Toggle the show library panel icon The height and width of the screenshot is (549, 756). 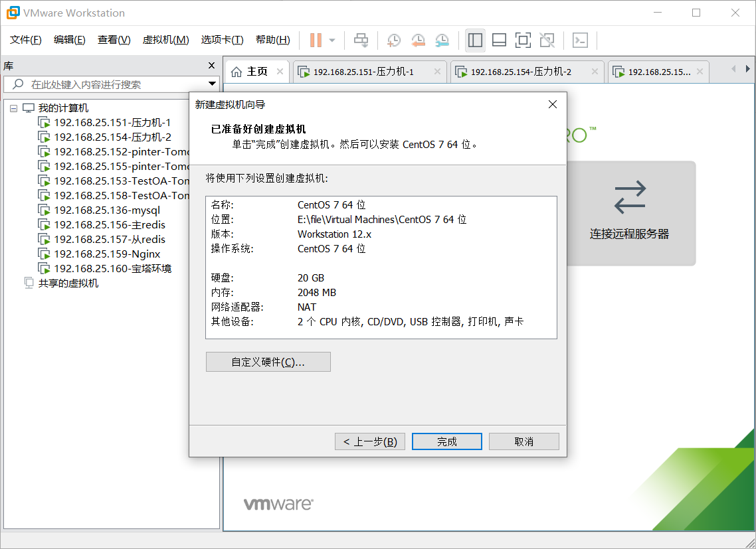476,40
